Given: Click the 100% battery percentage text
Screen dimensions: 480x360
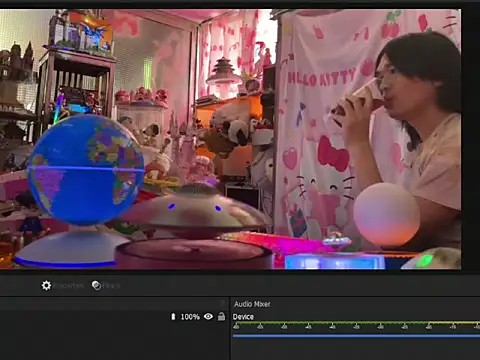Looking at the screenshot, I should tap(190, 317).
